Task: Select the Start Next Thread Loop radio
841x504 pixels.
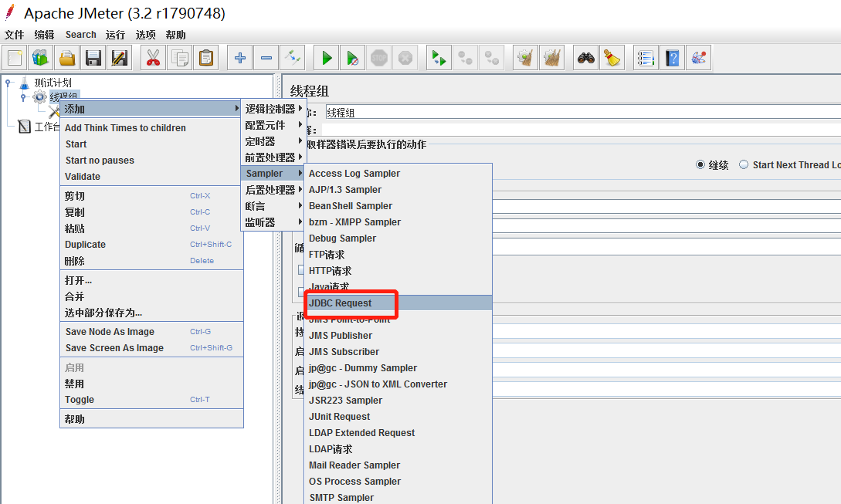Action: 744,164
